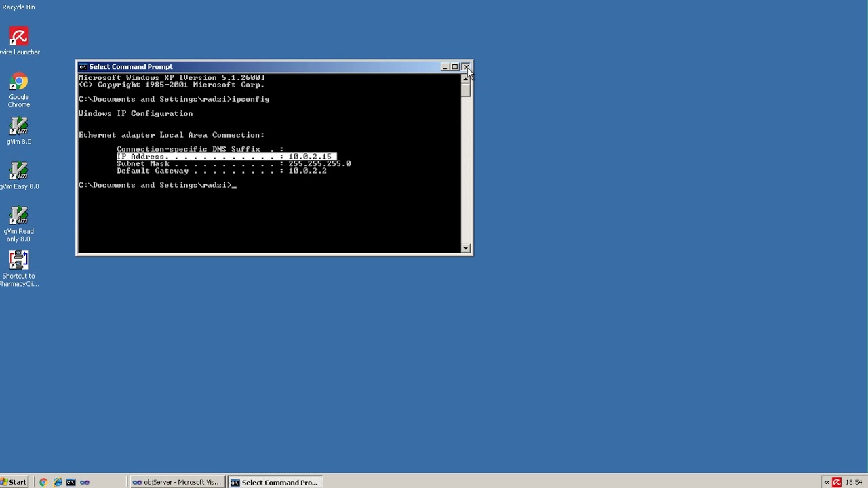Click the current prompt line with cursor
Viewport: 868px width, 488px height.
tap(157, 185)
